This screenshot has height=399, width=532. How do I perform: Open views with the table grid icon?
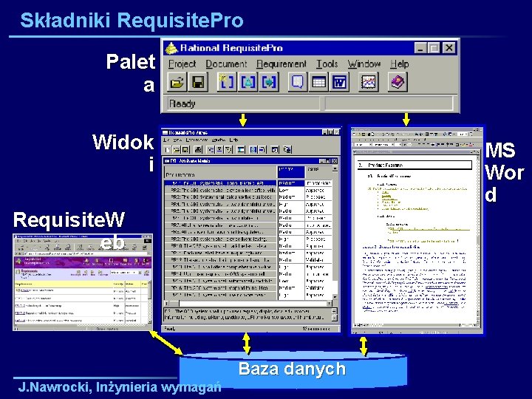pyautogui.click(x=318, y=82)
